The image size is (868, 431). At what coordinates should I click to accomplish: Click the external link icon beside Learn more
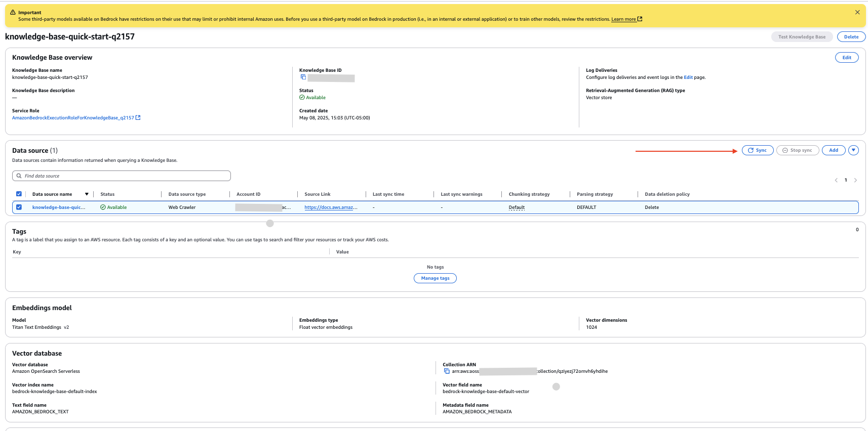tap(640, 19)
